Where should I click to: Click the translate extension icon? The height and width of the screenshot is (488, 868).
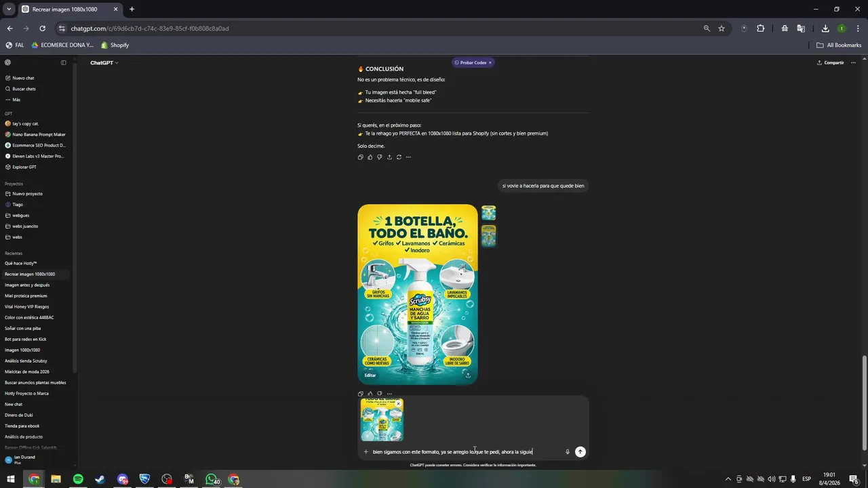[x=801, y=28]
